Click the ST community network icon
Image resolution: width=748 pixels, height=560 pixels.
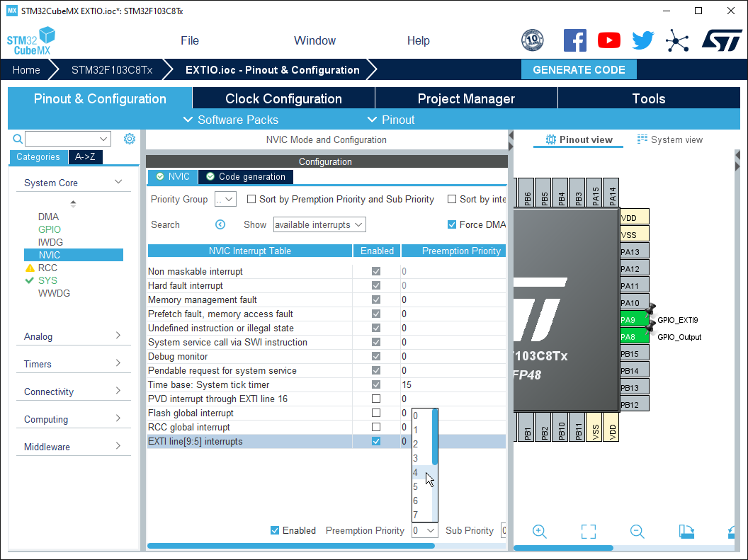677,40
